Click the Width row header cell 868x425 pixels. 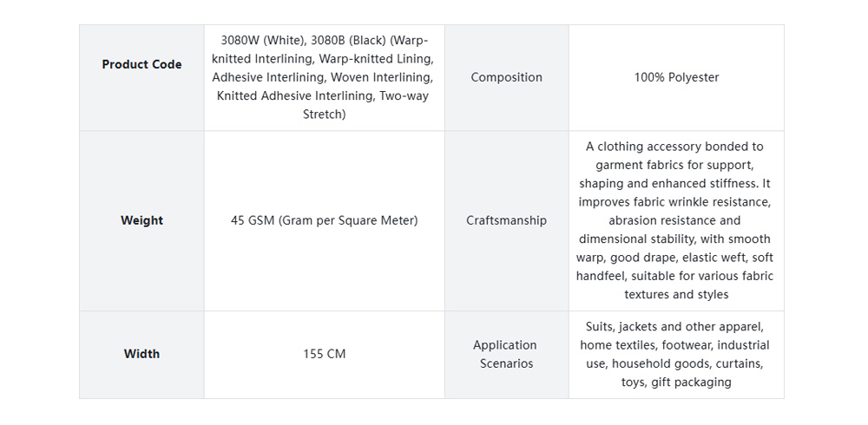pos(141,354)
